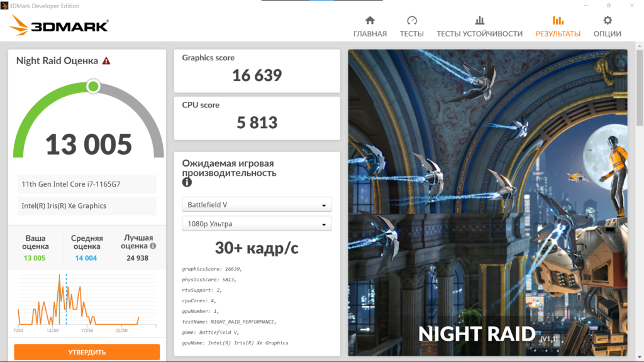Image resolution: width=644 pixels, height=362 pixels.
Task: Click the 11th Gen Intel Core i7-1165G7 field
Action: pyautogui.click(x=87, y=184)
